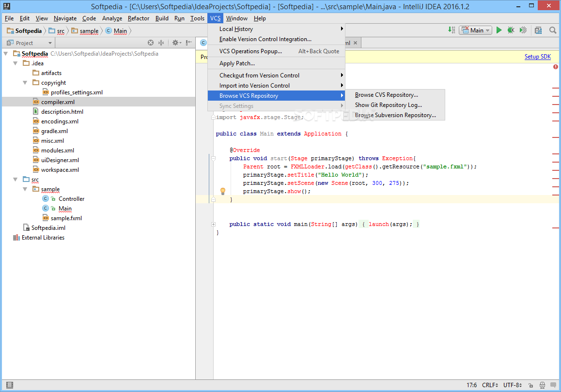This screenshot has height=392, width=561.
Task: Select gradle.xml in project tree
Action: point(50,131)
